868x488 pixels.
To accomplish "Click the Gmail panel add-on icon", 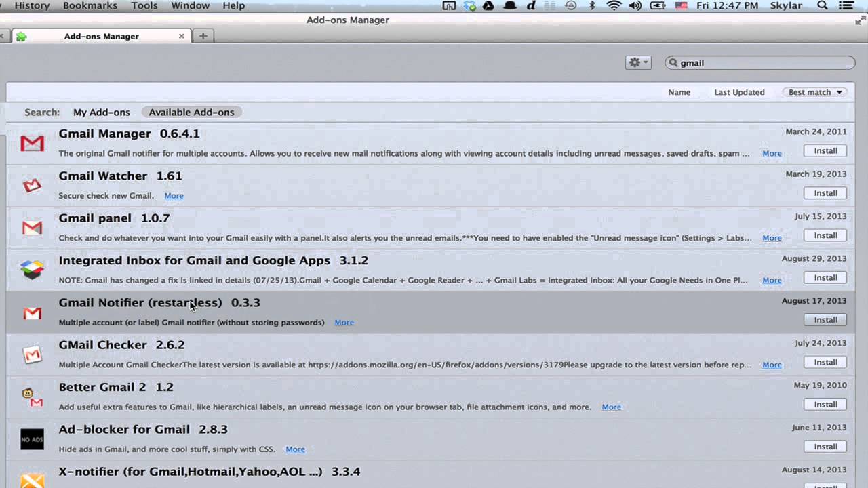I will 32,228.
